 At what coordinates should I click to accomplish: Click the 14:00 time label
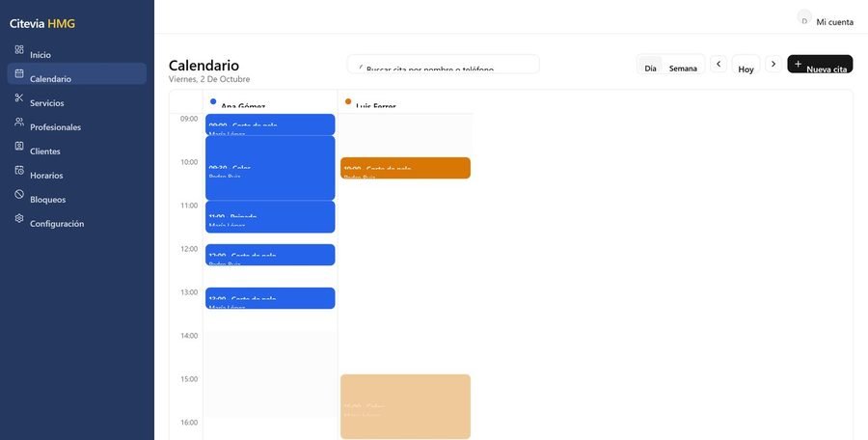click(x=189, y=335)
